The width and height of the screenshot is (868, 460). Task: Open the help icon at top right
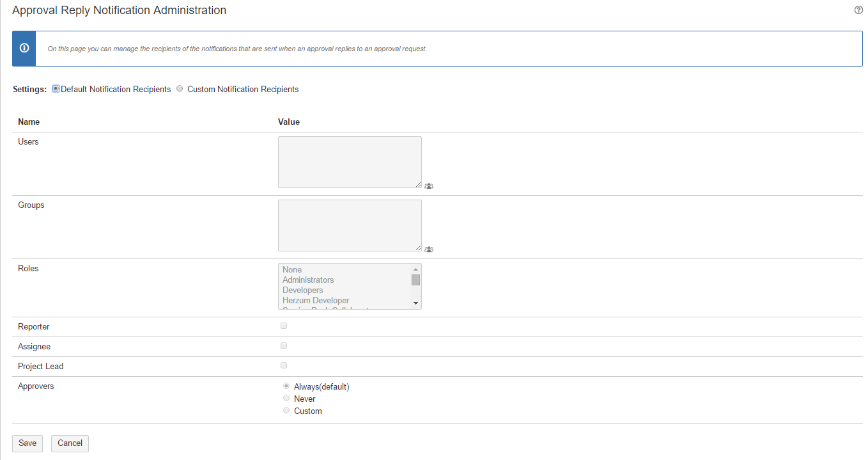click(x=858, y=10)
